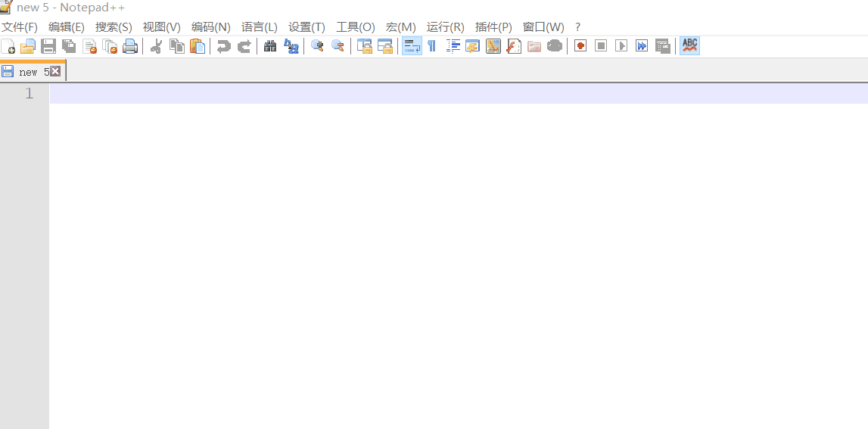The image size is (868, 429).
Task: Toggle Show All Characters pilcrow icon
Action: pos(432,46)
